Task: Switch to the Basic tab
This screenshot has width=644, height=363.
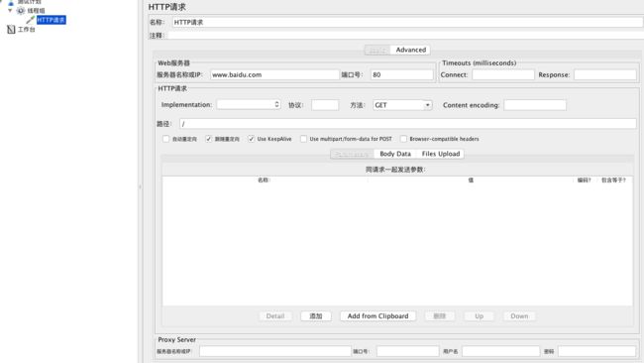Action: [377, 51]
